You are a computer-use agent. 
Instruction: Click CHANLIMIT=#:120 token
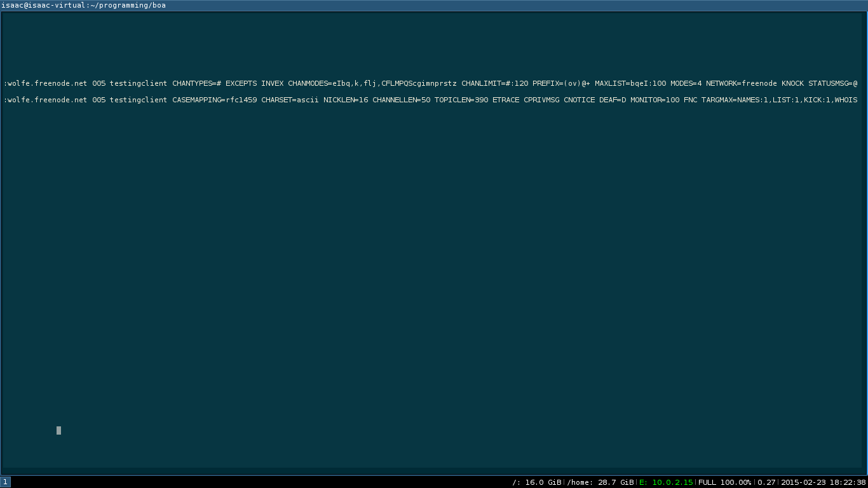tap(494, 83)
